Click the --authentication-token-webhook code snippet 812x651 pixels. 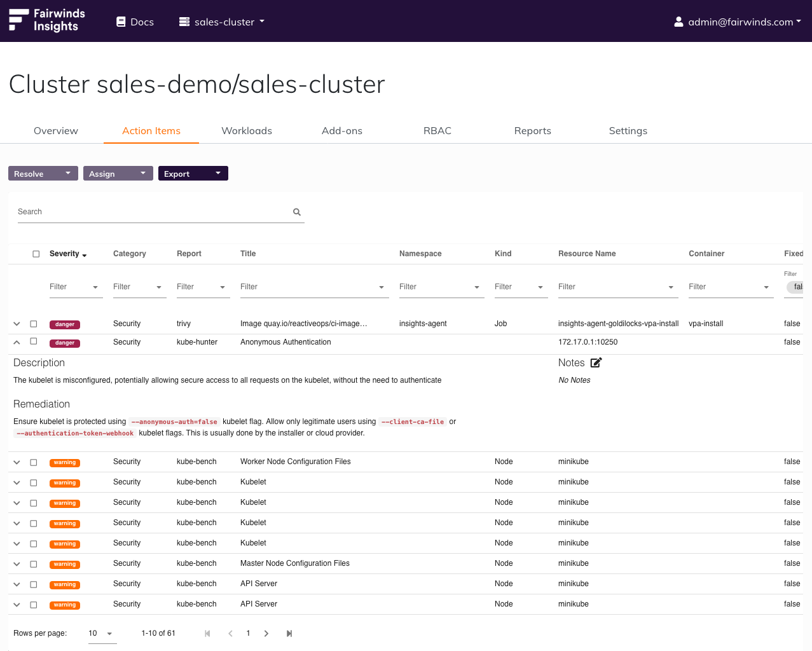pos(75,433)
